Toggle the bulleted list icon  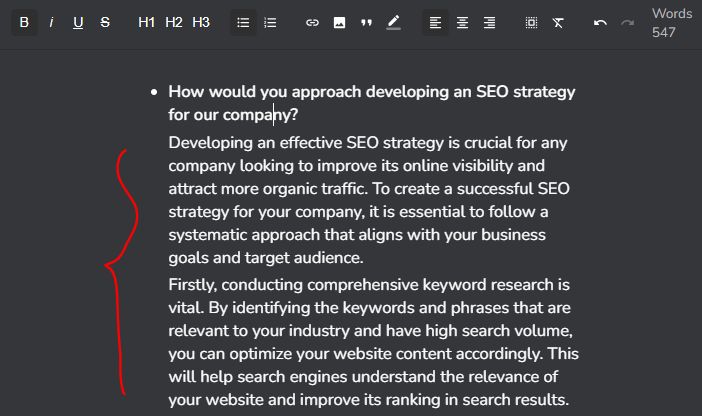point(243,22)
